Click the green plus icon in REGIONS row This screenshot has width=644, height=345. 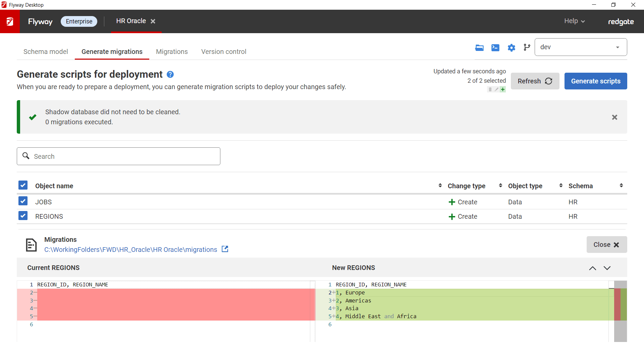452,217
